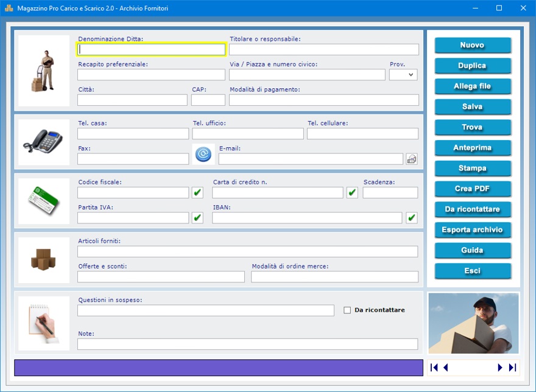The height and width of the screenshot is (392, 536).
Task: Click the notepad and hand picture
Action: [x=44, y=323]
